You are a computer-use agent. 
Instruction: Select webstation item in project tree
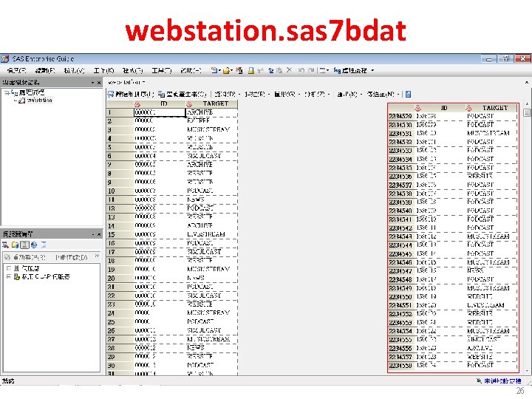coord(39,100)
